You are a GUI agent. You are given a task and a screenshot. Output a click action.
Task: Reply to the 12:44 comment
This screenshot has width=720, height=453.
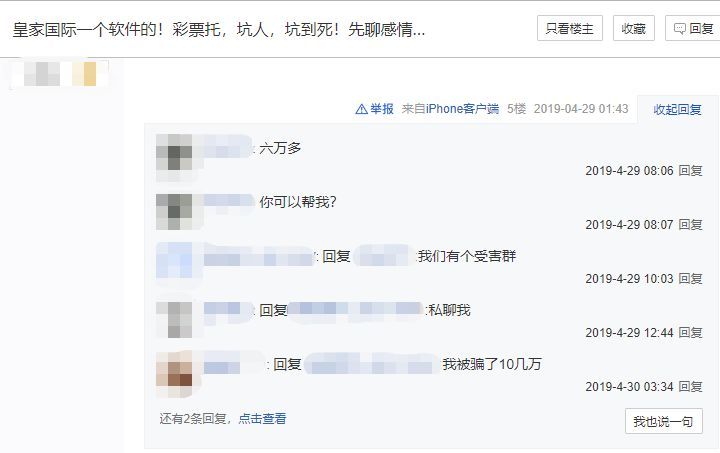[691, 333]
